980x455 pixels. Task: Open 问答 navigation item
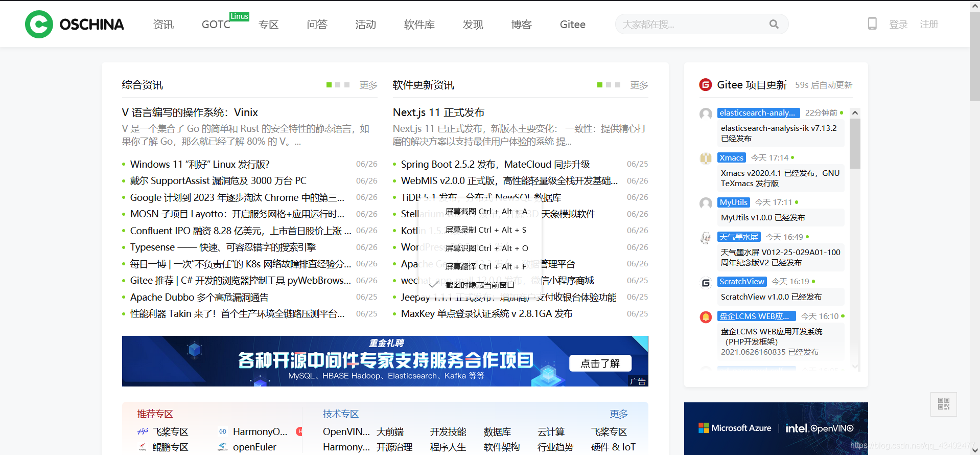[317, 25]
